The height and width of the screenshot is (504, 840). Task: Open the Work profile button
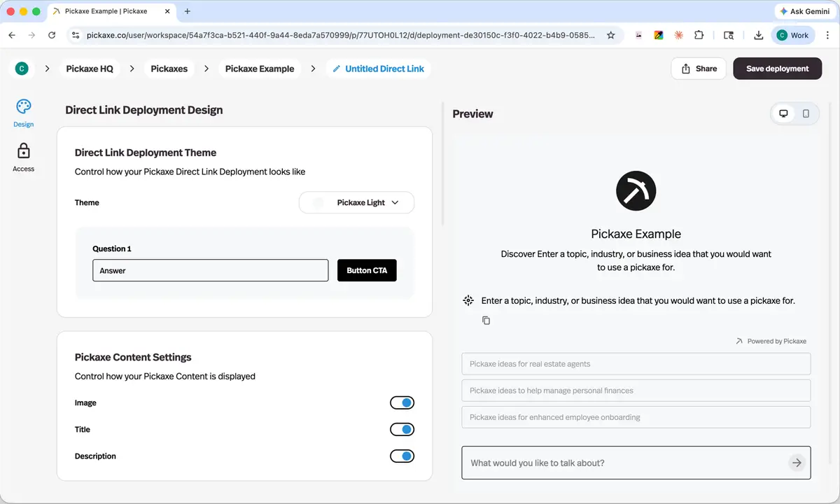click(792, 35)
